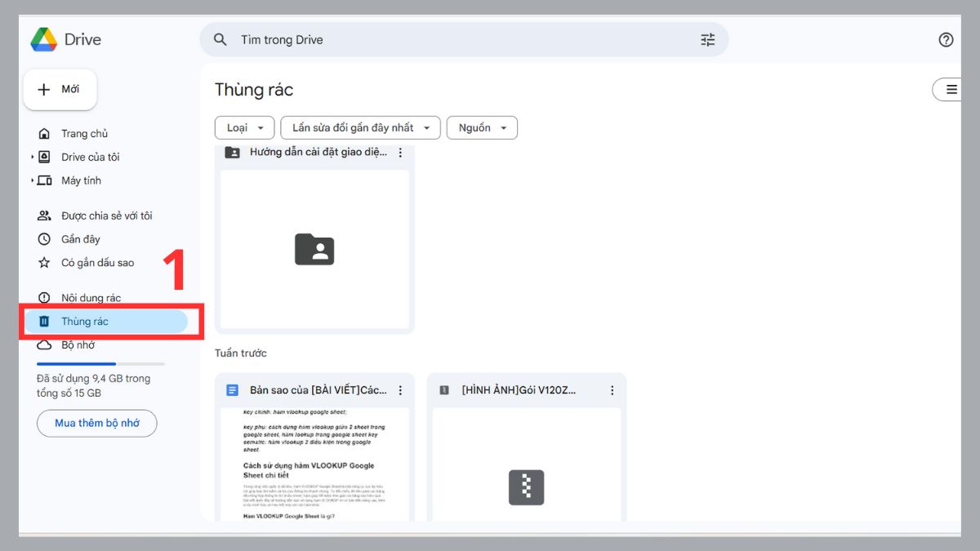Open Bộ nhớ storage section
980x551 pixels.
click(78, 345)
